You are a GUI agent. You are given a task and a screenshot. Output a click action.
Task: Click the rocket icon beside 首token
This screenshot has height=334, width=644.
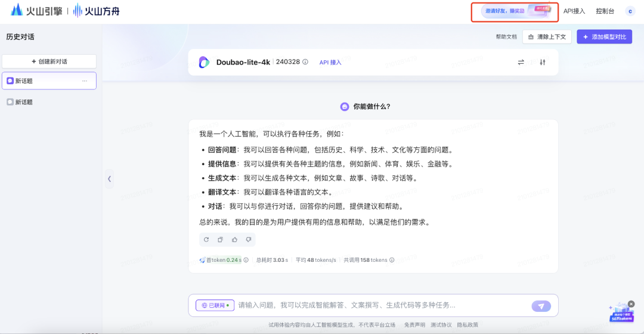(202, 260)
